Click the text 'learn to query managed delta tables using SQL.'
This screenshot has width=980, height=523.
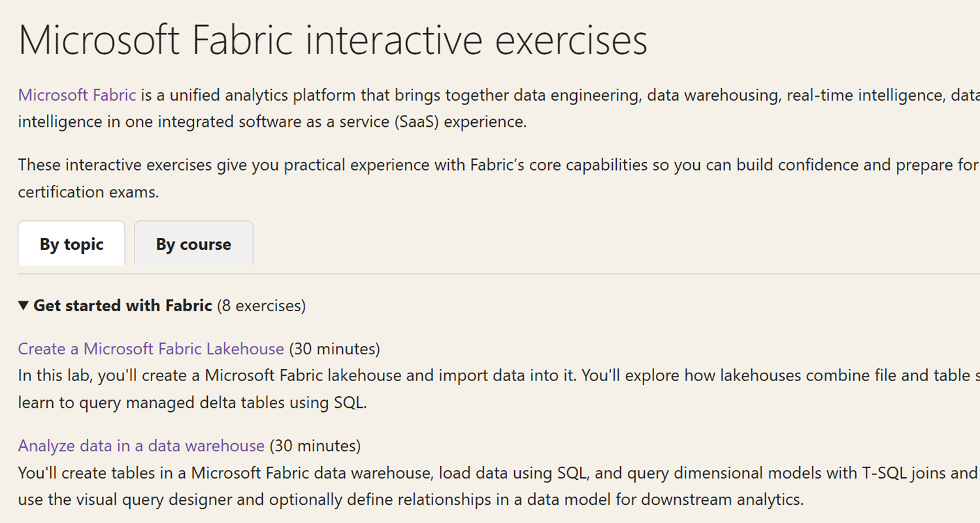(193, 403)
